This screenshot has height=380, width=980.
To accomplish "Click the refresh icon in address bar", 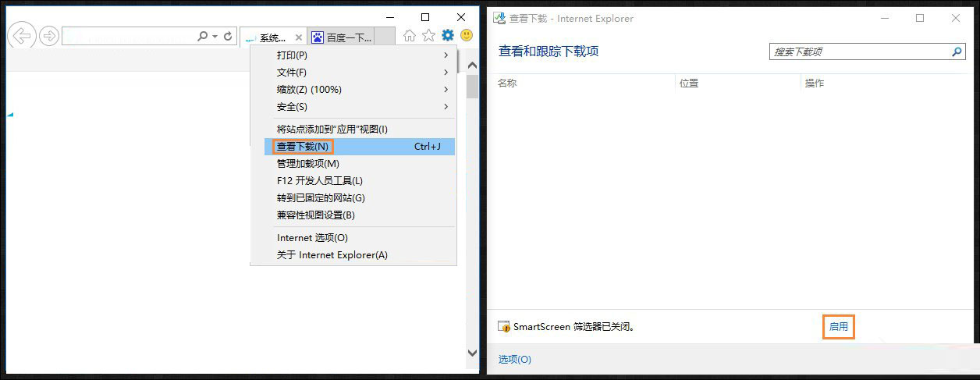I will coord(228,36).
